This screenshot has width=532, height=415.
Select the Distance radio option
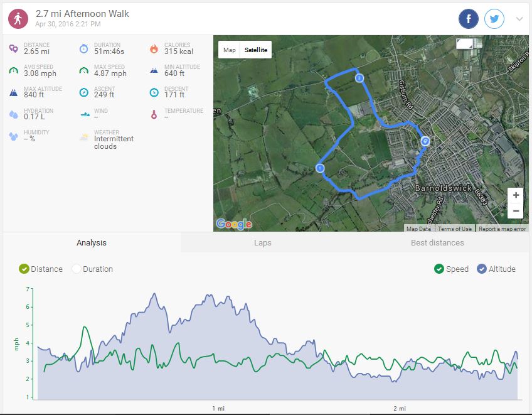point(24,269)
